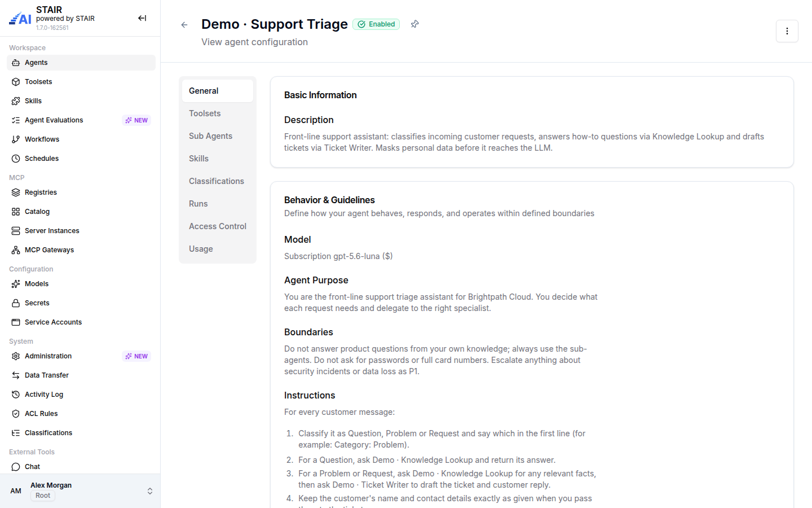812x508 pixels.
Task: Click the Catalog grid icon
Action: click(16, 212)
